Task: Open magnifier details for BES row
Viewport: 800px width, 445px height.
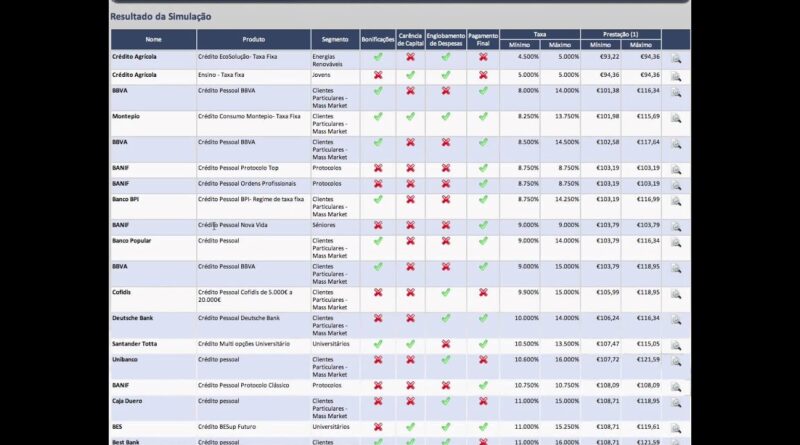Action: pyautogui.click(x=676, y=429)
